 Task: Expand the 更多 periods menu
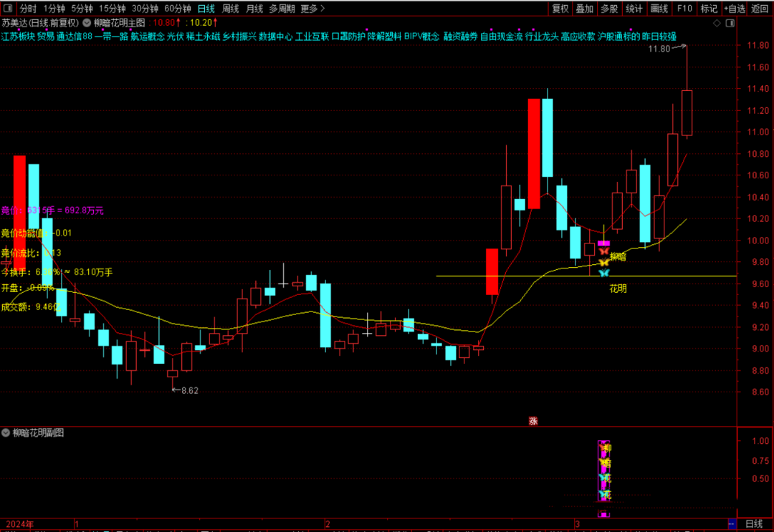point(312,9)
